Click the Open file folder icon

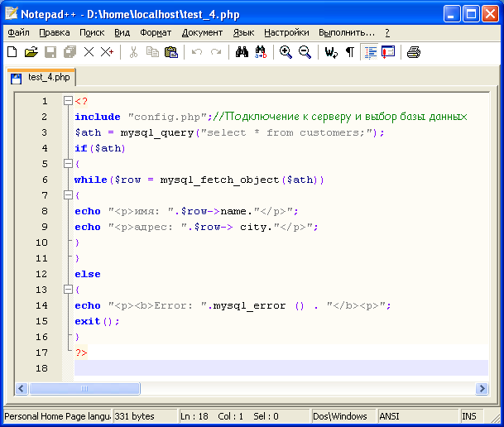coord(31,52)
